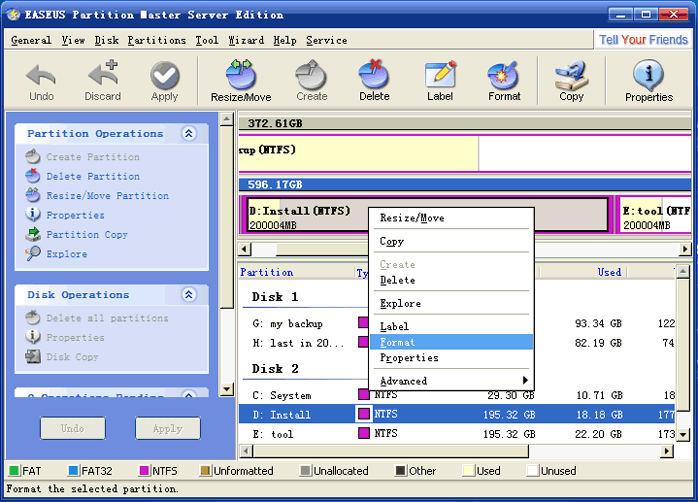Choose Delete Partition in sidebar

(x=83, y=176)
